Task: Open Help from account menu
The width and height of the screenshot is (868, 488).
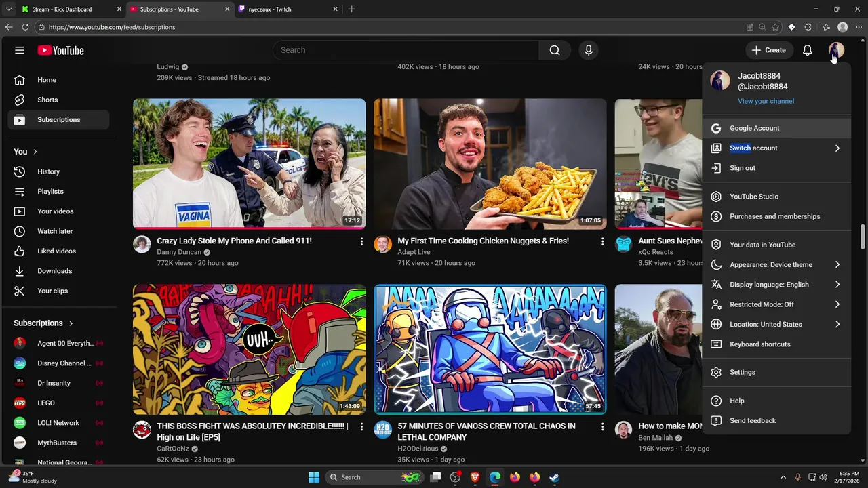Action: click(776, 401)
